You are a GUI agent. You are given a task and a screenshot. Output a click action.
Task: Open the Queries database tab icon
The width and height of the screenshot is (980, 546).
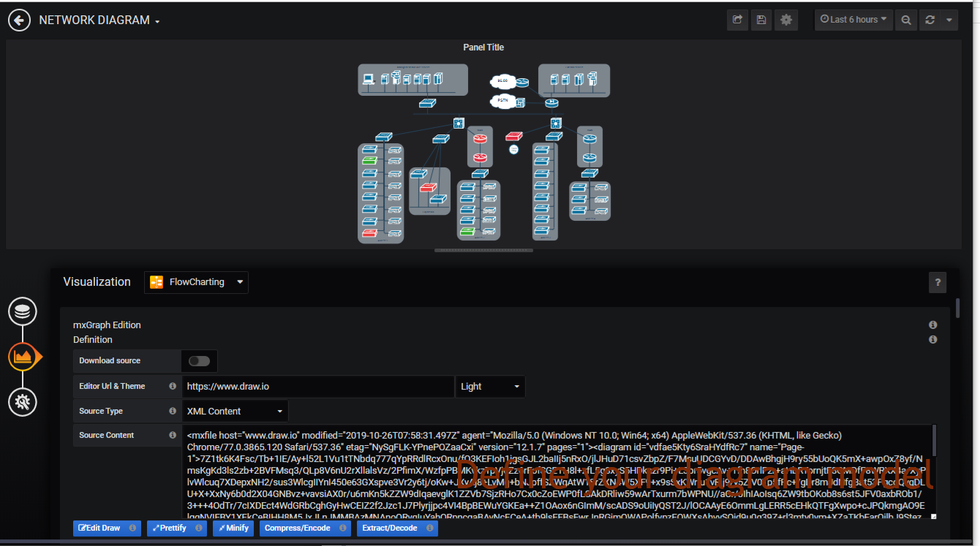23,312
